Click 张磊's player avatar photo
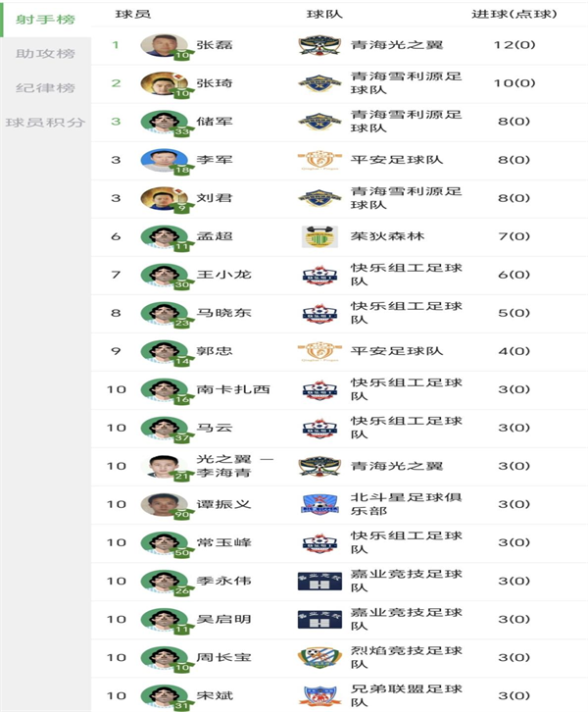The width and height of the screenshot is (588, 712). [x=164, y=45]
